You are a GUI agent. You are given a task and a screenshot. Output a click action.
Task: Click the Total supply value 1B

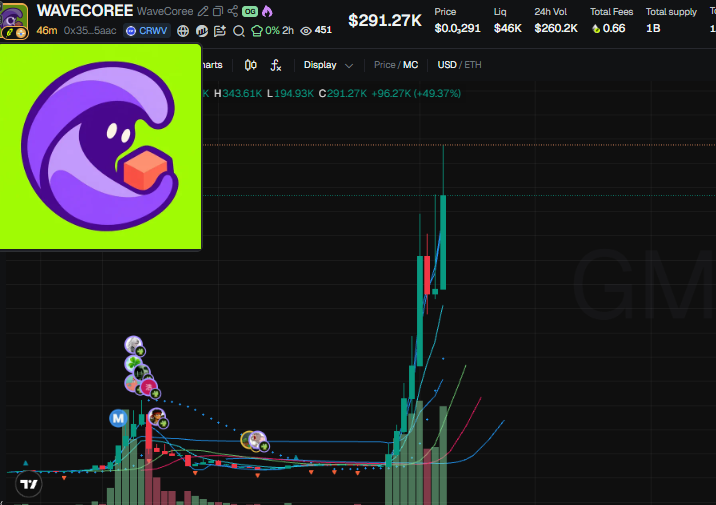click(653, 28)
